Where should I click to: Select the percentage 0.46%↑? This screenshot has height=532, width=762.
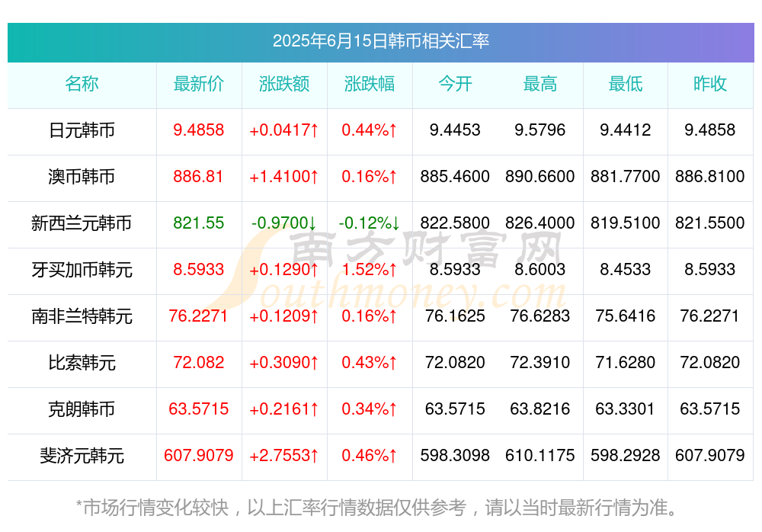[x=370, y=455]
